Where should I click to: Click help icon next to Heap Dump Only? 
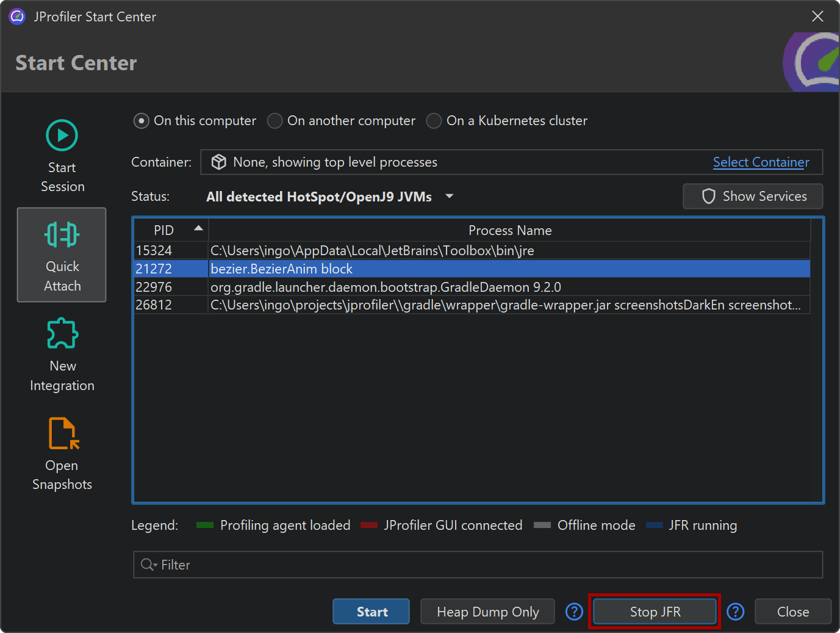click(x=574, y=612)
